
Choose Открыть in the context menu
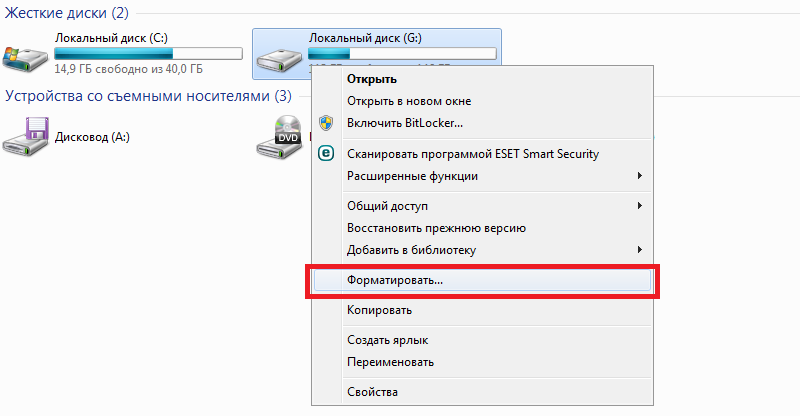click(372, 79)
